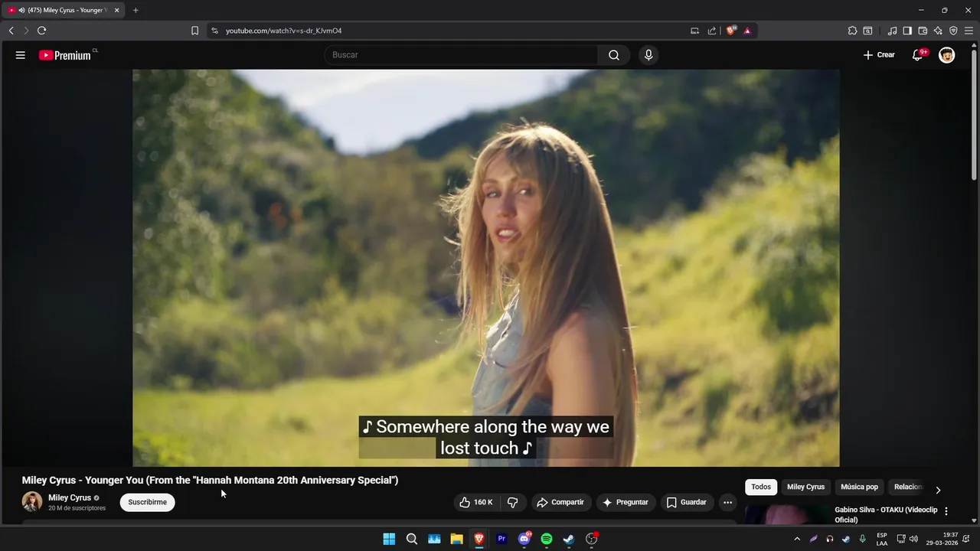Open Miley Cyrus channel avatar
This screenshot has height=551, width=980.
32,502
